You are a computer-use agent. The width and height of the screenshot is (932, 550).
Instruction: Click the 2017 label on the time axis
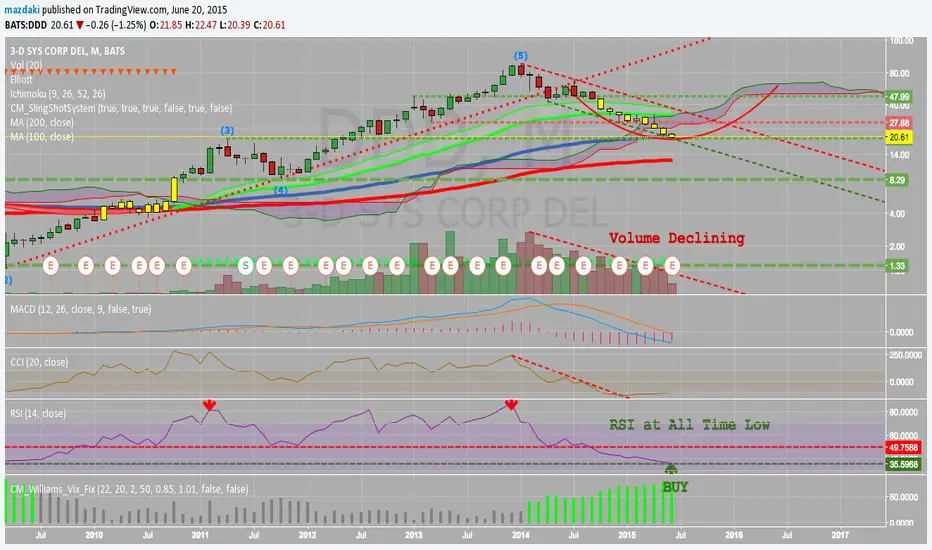[x=840, y=535]
